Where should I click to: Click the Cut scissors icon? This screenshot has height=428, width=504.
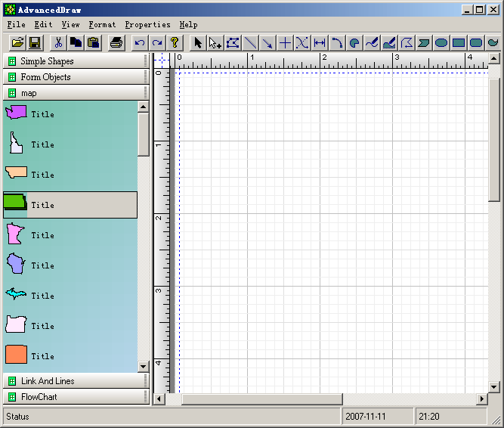tap(58, 42)
